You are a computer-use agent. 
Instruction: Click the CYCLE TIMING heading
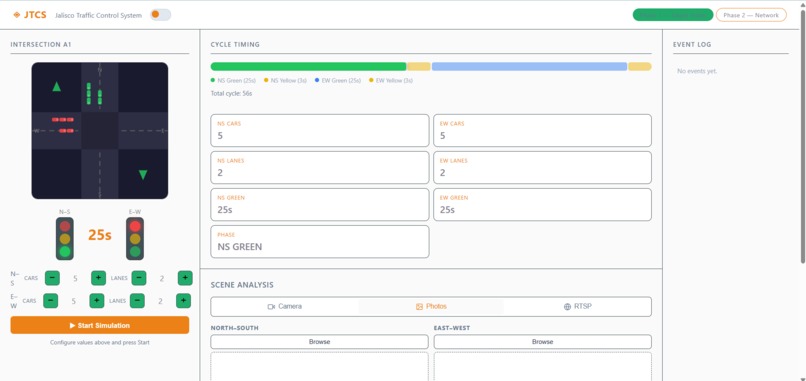pyautogui.click(x=235, y=45)
